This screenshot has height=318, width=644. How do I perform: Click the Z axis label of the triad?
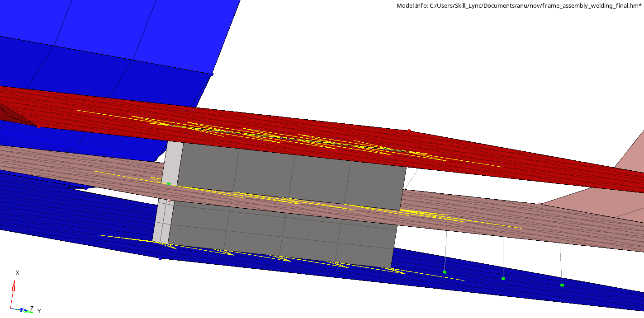click(32, 309)
